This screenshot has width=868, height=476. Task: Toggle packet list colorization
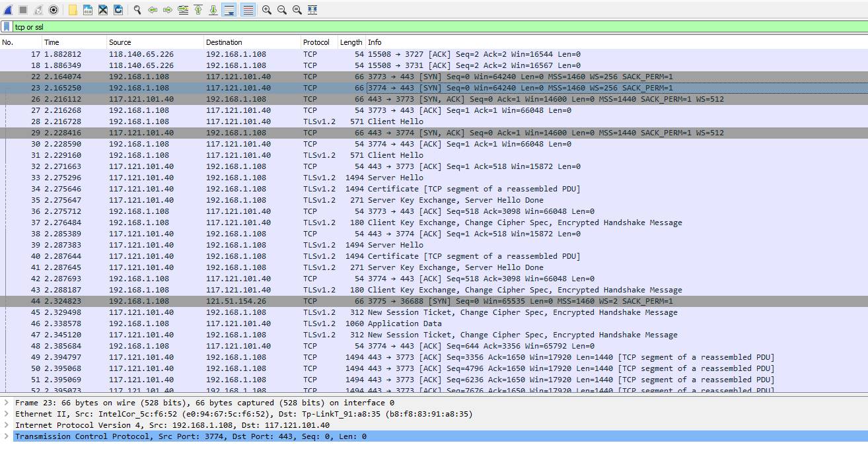click(248, 10)
